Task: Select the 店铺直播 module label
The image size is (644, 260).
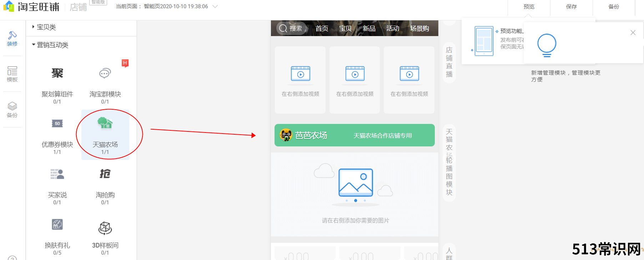Action: 449,62
